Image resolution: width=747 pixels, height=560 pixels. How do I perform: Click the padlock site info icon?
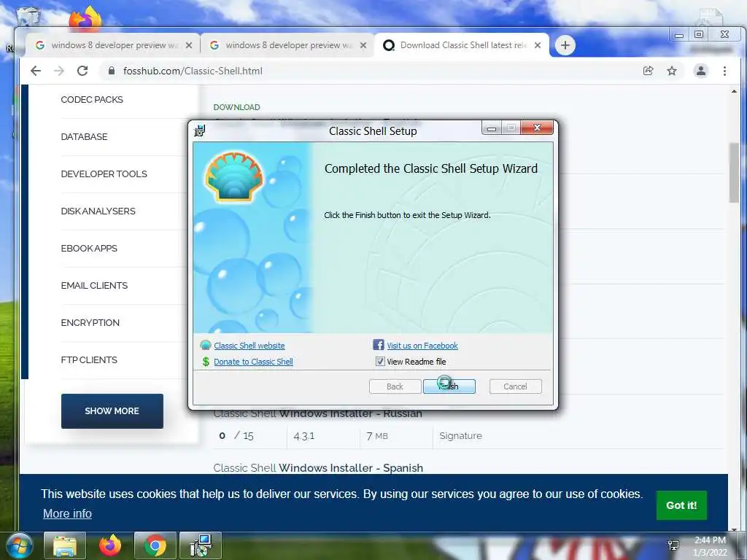tap(112, 71)
